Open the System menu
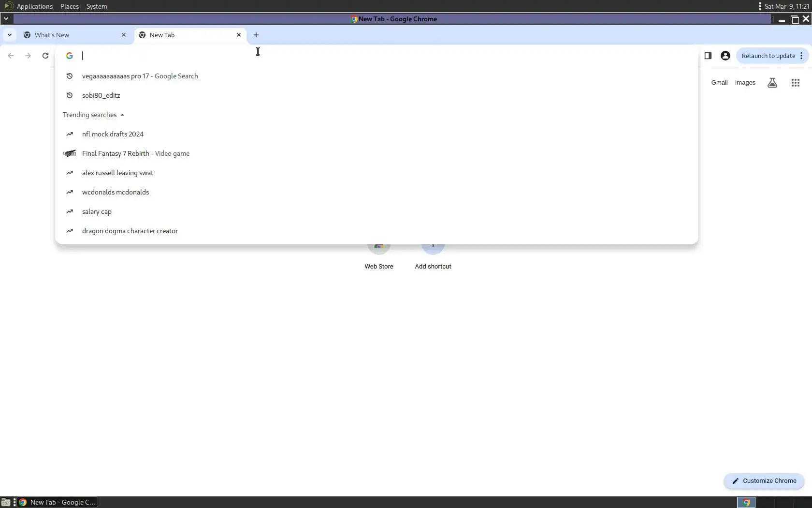This screenshot has height=508, width=812. pos(97,6)
